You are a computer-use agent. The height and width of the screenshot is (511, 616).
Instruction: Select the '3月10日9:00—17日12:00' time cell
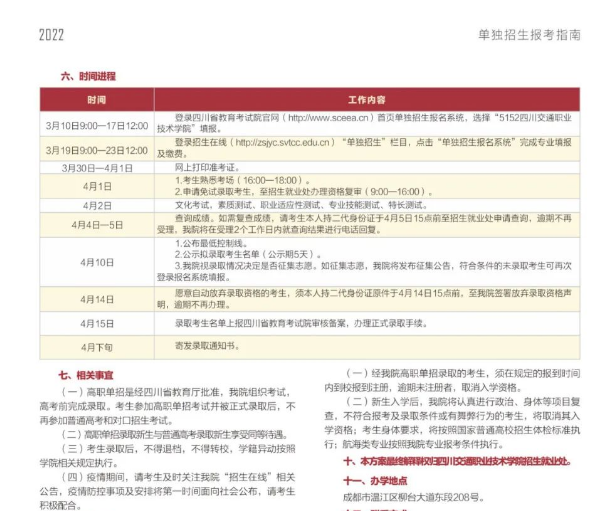(97, 126)
